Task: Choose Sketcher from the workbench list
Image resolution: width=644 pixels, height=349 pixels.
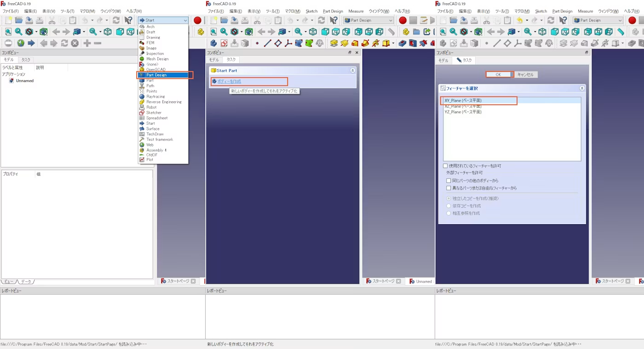Action: (x=163, y=113)
